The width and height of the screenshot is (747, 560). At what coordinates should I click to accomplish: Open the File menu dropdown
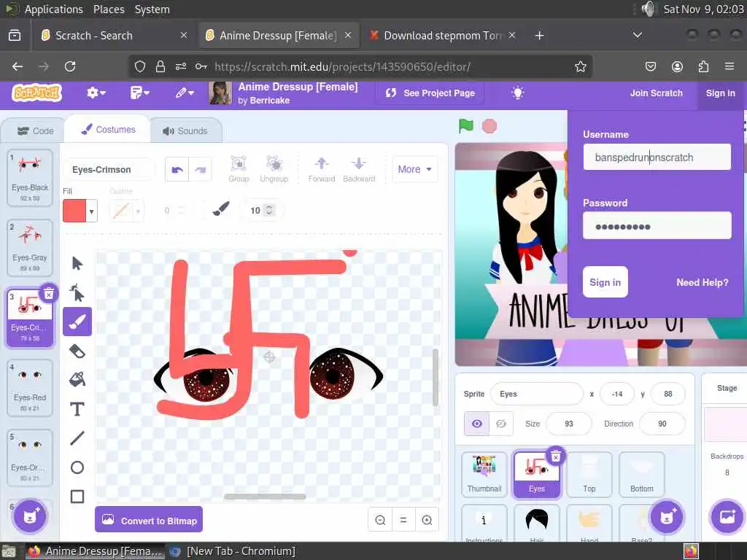point(139,93)
